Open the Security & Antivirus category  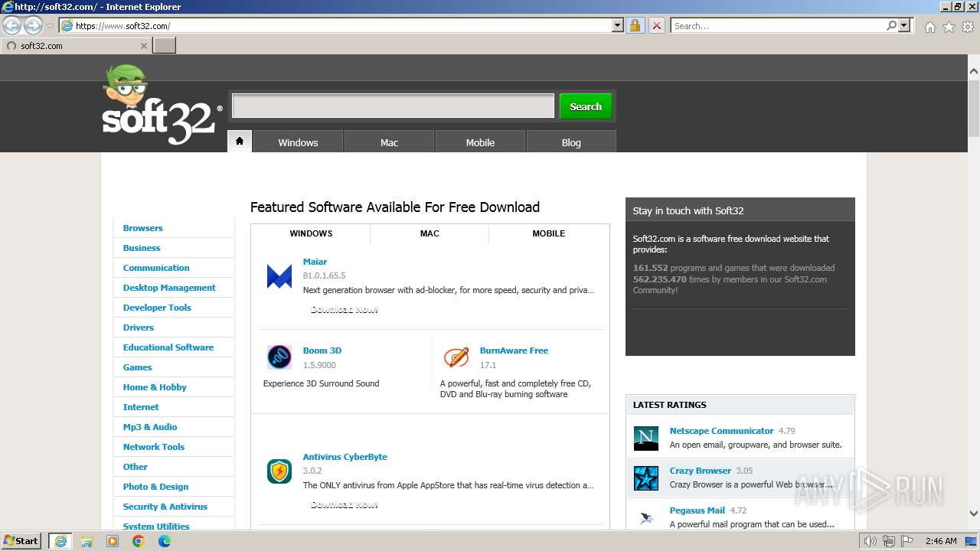click(x=165, y=507)
